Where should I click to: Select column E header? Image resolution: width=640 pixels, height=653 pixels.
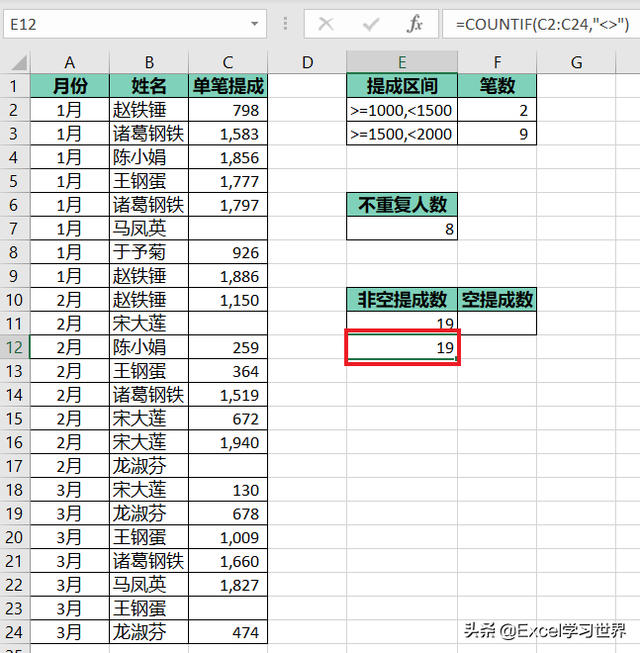[x=402, y=62]
